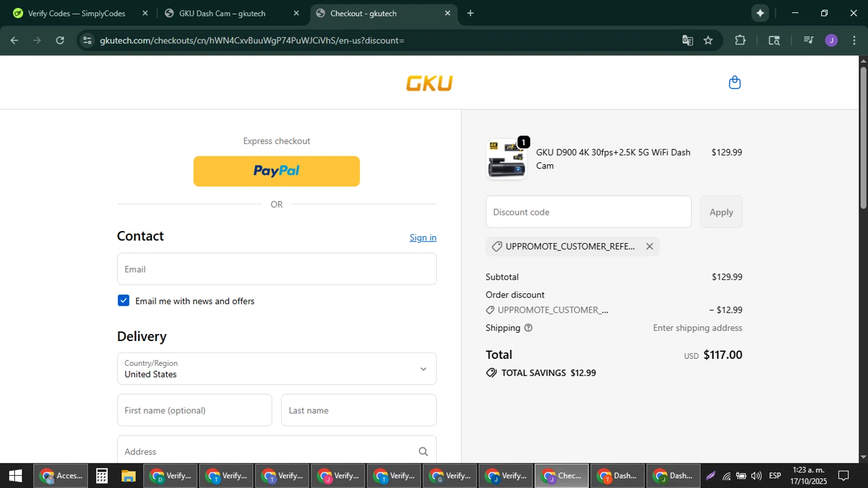Pay with the PayPal express checkout button
Screen dimensions: 868x488
[x=277, y=171]
